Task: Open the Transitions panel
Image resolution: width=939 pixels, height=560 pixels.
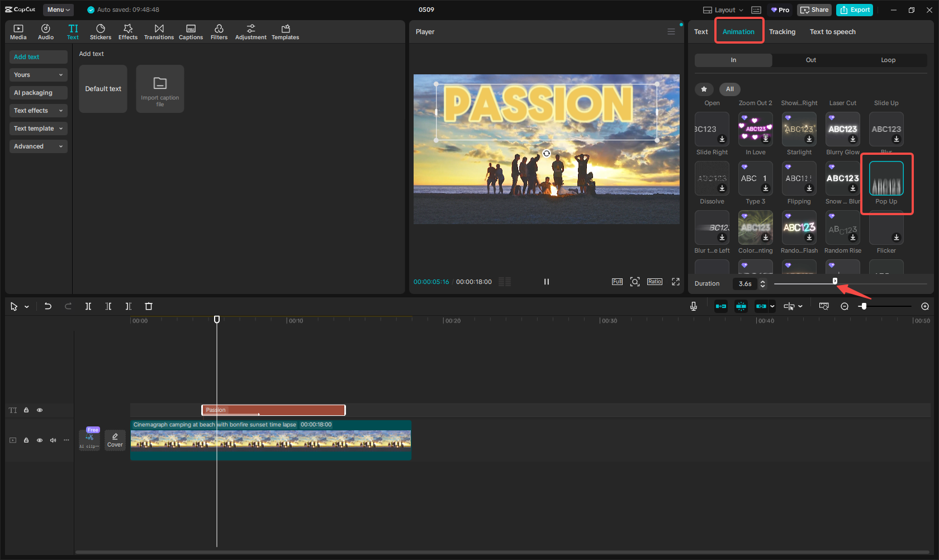Action: point(159,31)
